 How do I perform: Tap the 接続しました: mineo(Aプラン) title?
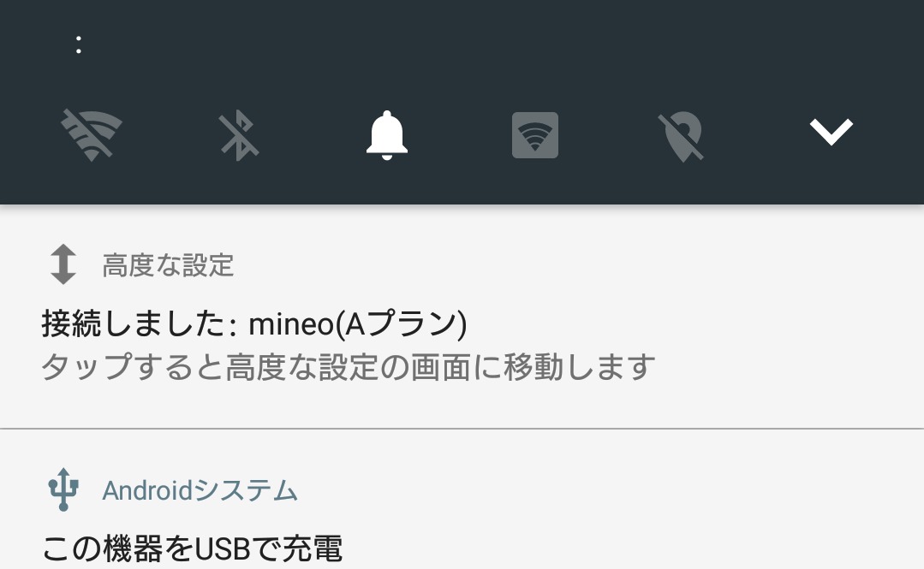(254, 323)
